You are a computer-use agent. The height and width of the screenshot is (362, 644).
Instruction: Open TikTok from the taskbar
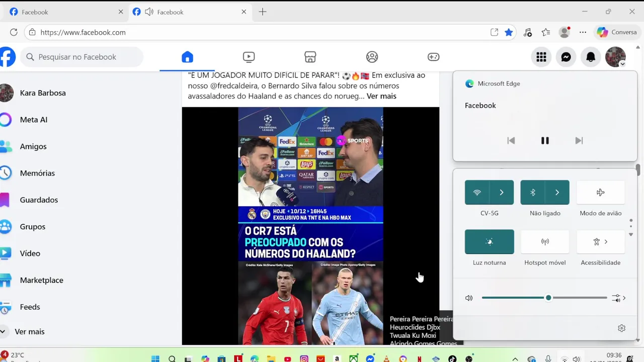[452, 359]
